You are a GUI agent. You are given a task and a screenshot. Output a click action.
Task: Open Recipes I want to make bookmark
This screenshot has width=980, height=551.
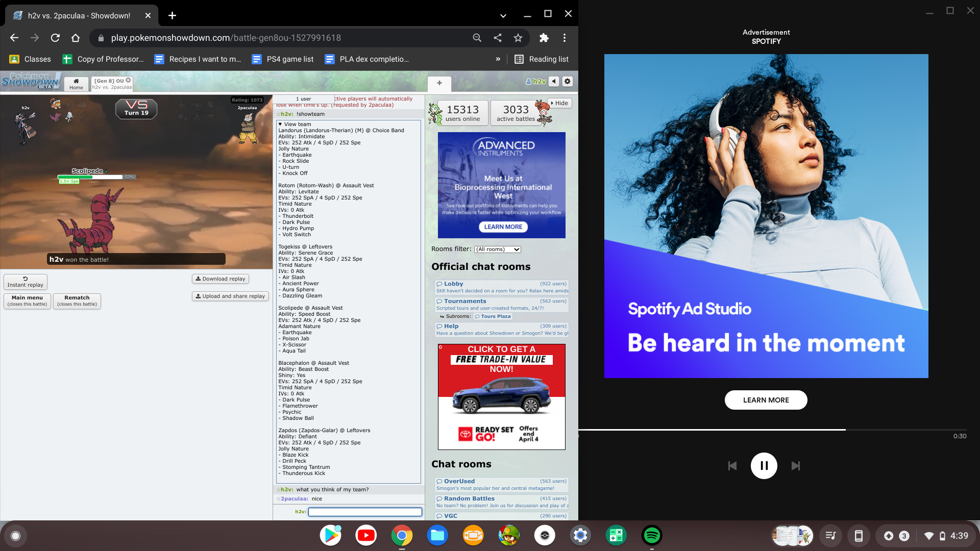[x=198, y=59]
